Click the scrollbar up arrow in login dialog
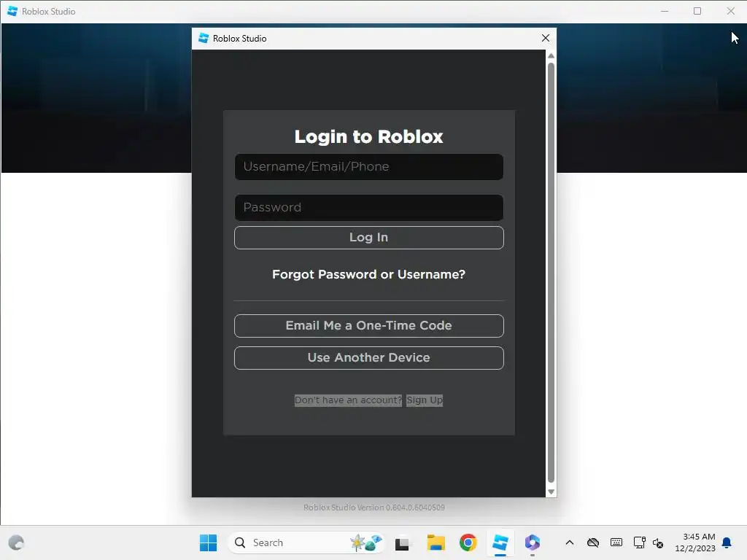Screen dimensions: 747x560 coord(551,55)
